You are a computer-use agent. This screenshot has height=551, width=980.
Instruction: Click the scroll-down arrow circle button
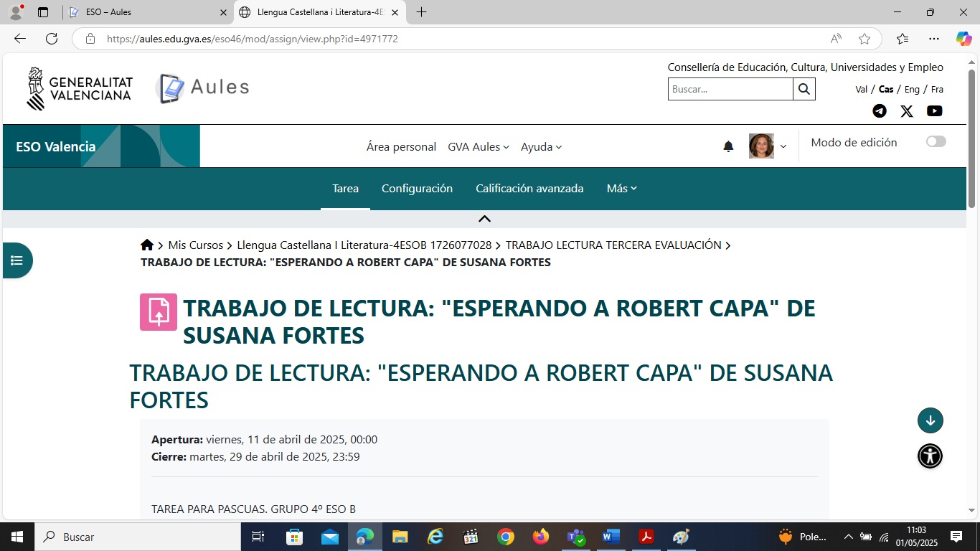[930, 420]
